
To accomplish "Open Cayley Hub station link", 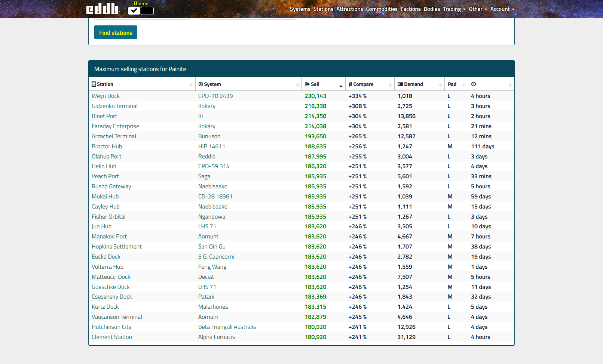I will click(105, 207).
